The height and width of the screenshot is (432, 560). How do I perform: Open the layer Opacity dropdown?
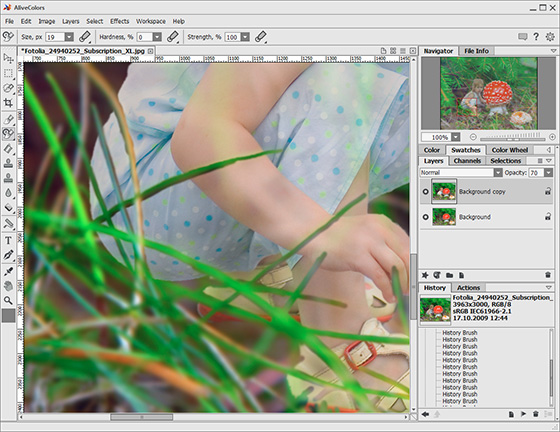coord(549,172)
